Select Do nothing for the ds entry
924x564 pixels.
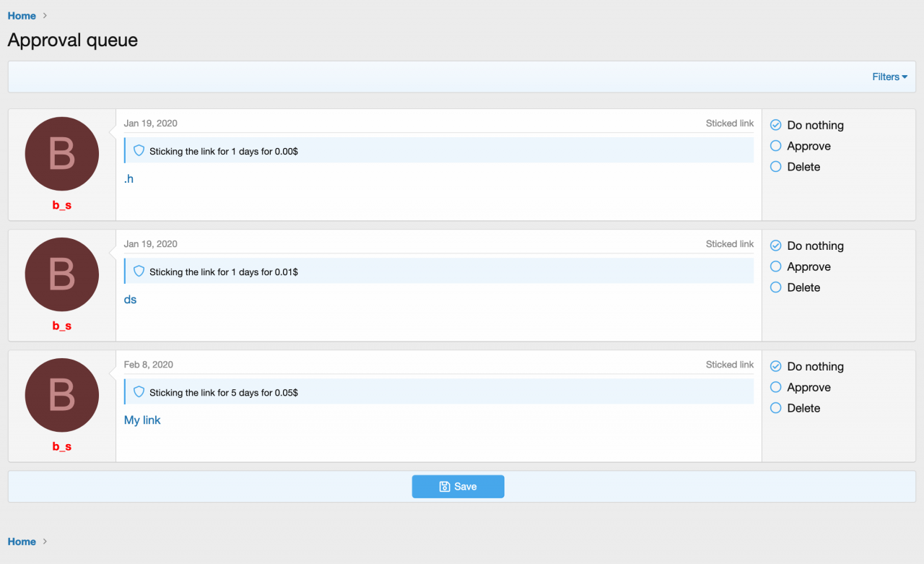pyautogui.click(x=776, y=246)
